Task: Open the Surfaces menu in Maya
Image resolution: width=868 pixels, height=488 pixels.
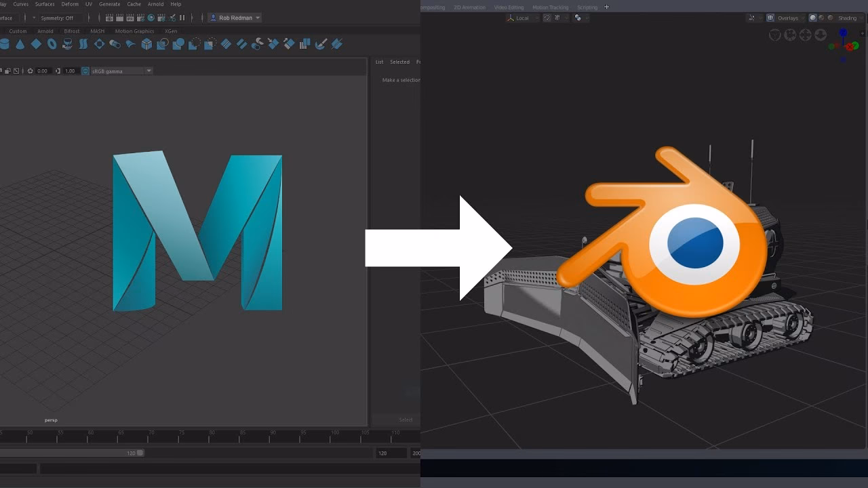Action: (x=45, y=4)
